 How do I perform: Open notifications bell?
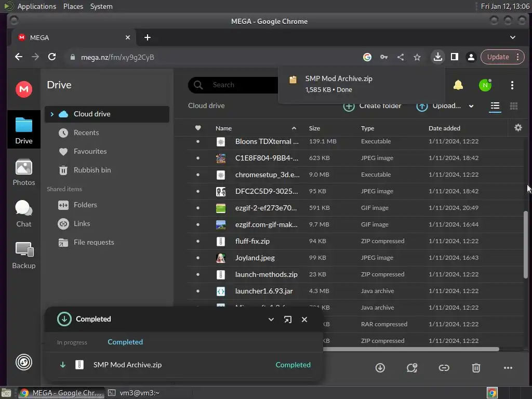pyautogui.click(x=458, y=85)
